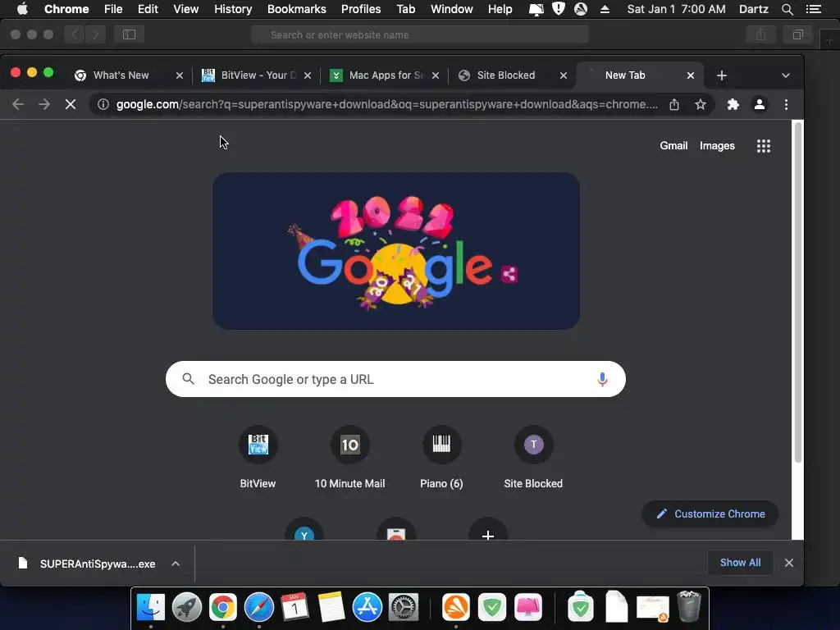The height and width of the screenshot is (630, 840).
Task: Close the downloads bar
Action: click(788, 563)
